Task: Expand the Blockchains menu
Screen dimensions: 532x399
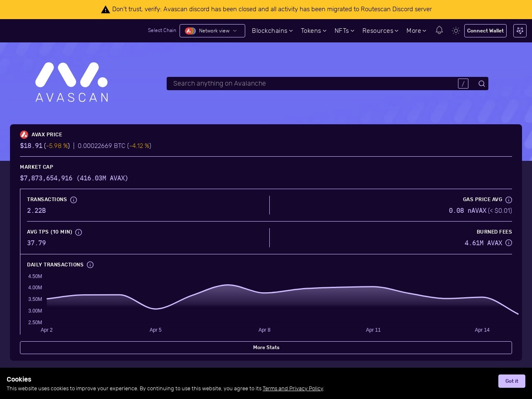Action: click(272, 31)
